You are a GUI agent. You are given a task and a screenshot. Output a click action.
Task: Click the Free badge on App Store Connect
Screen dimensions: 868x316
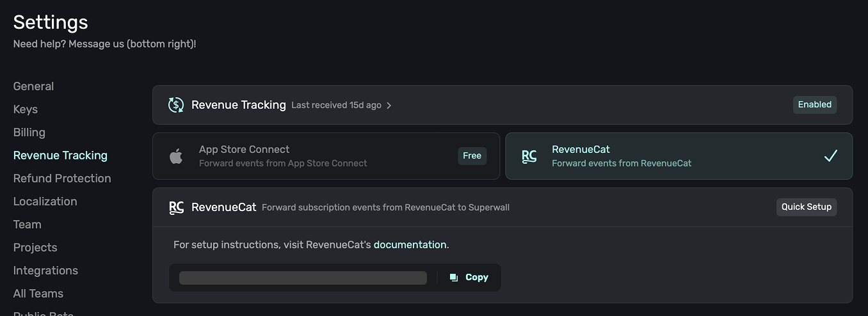coord(472,155)
